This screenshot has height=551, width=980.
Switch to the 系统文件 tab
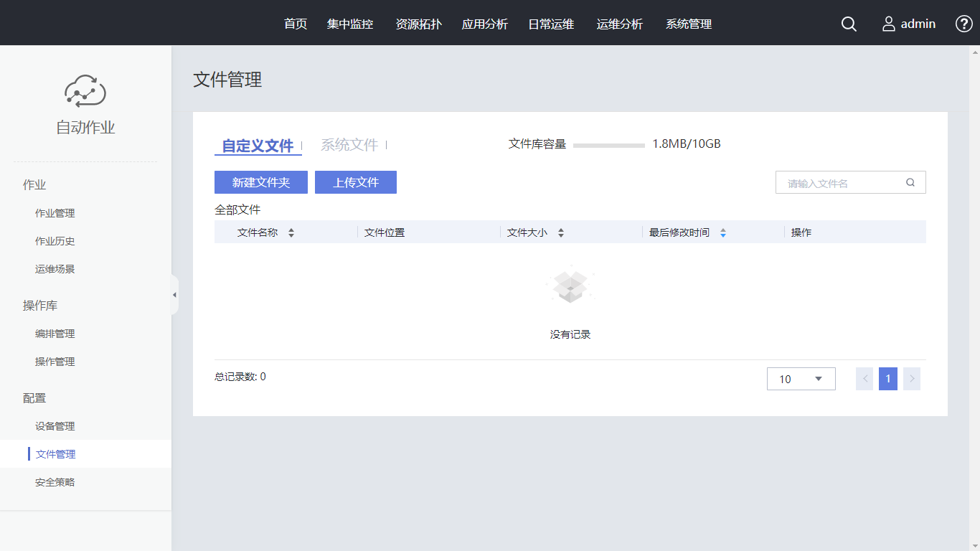349,145
